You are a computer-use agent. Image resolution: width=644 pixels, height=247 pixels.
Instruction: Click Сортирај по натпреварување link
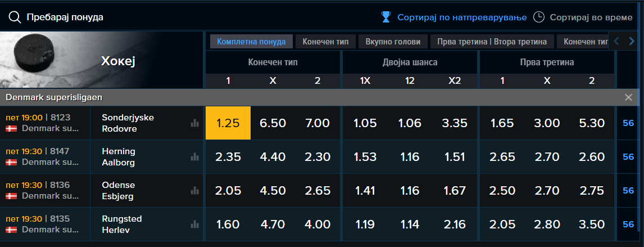(x=462, y=17)
